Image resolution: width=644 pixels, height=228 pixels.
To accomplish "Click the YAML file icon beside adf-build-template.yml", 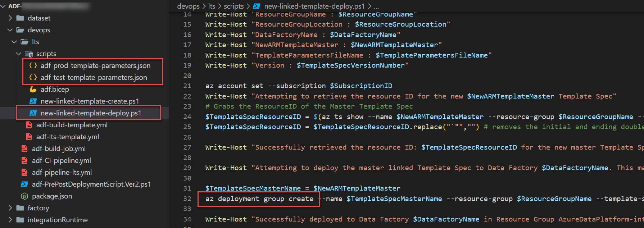I will pyautogui.click(x=29, y=125).
